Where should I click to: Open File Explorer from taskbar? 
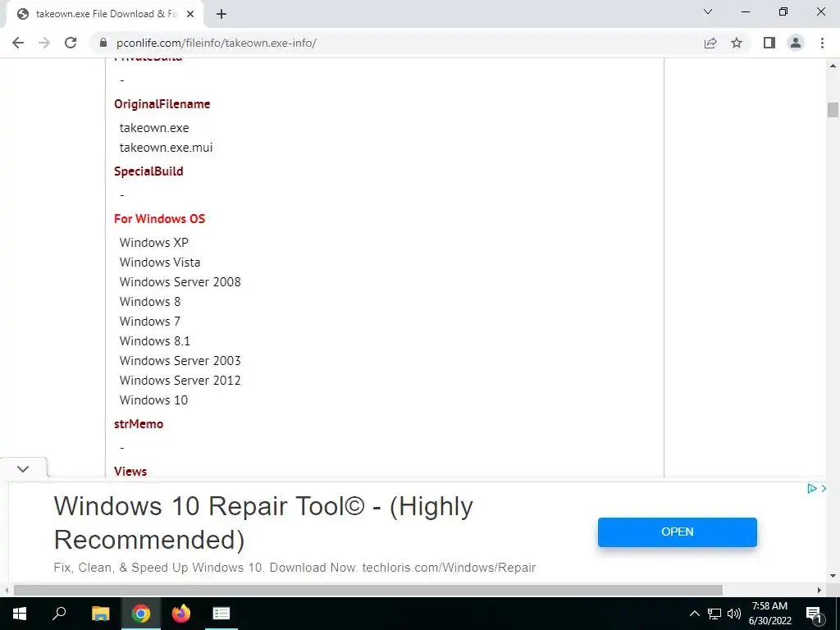click(100, 614)
